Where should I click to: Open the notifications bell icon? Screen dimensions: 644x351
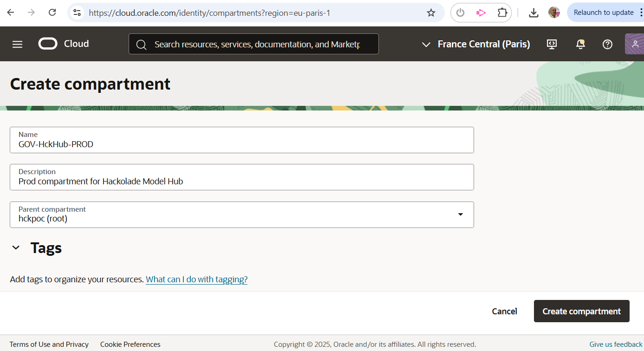[x=580, y=44]
